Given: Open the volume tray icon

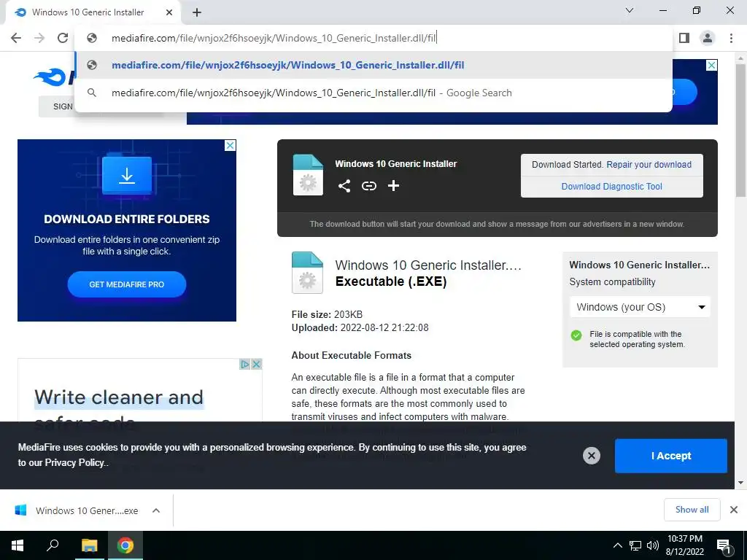Looking at the screenshot, I should tap(653, 545).
